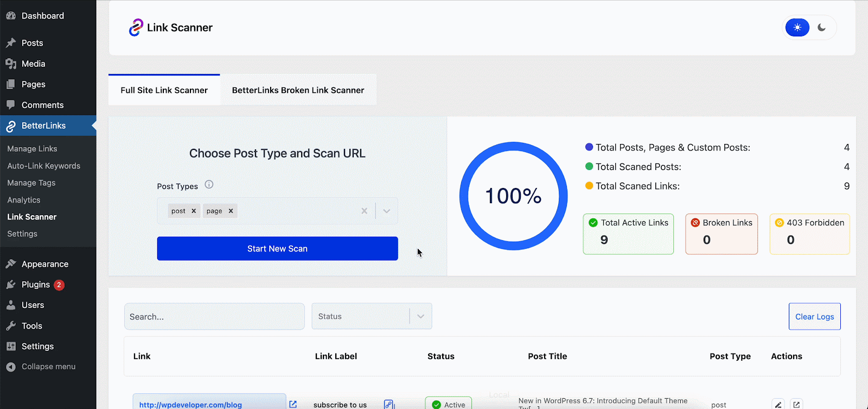
Task: Open BetterLinks Settings submenu item
Action: pos(22,234)
